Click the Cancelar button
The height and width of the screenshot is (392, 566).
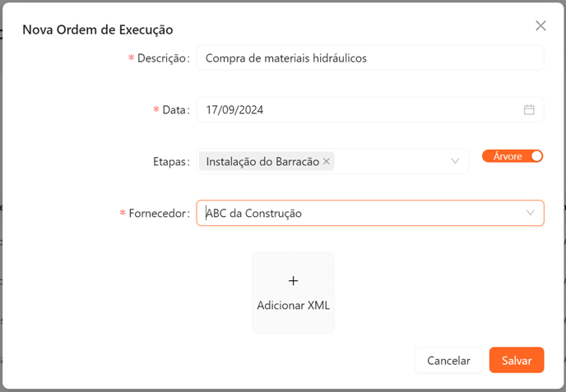pyautogui.click(x=448, y=360)
